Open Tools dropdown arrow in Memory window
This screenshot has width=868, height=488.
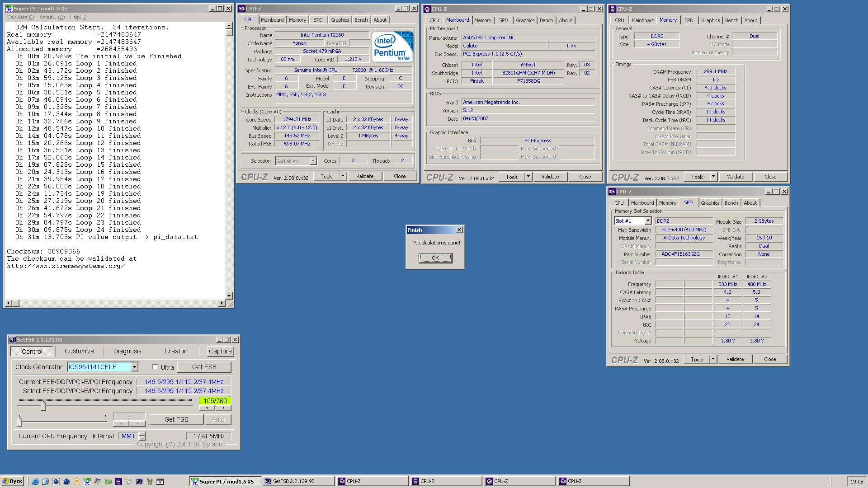(x=714, y=177)
